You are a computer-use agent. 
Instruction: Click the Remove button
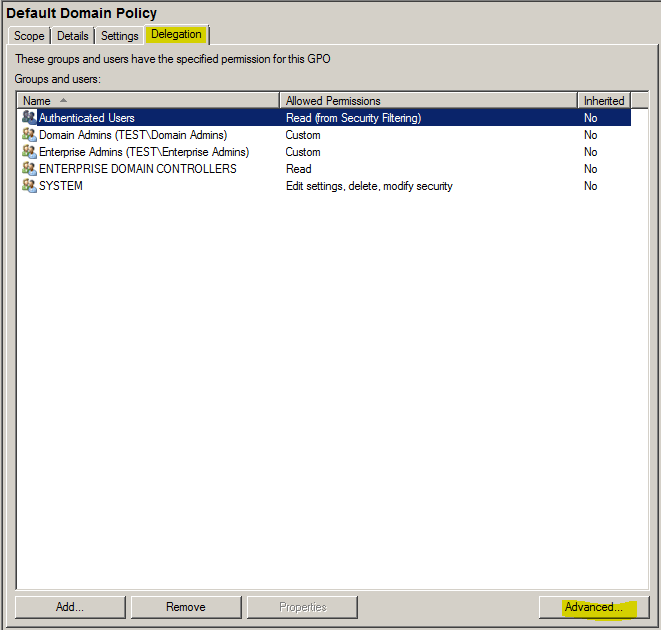click(x=186, y=607)
